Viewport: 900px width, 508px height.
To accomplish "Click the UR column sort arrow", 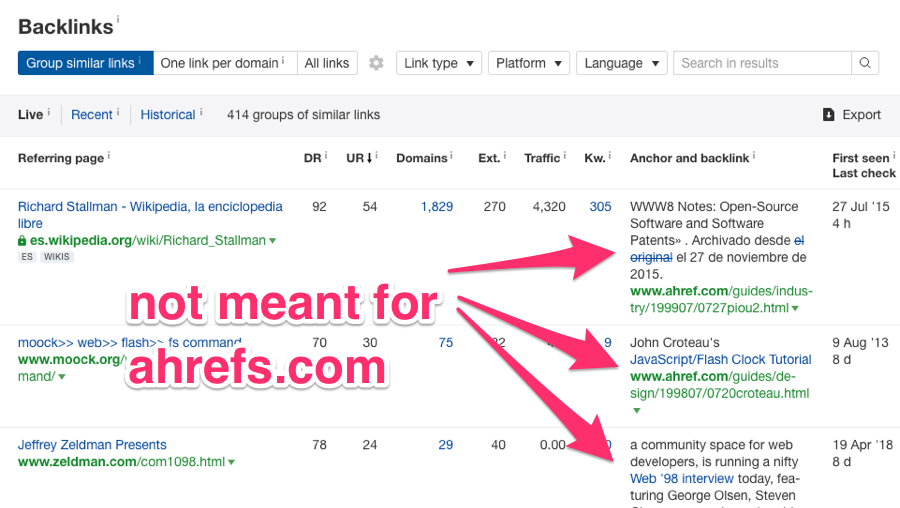I will [369, 158].
